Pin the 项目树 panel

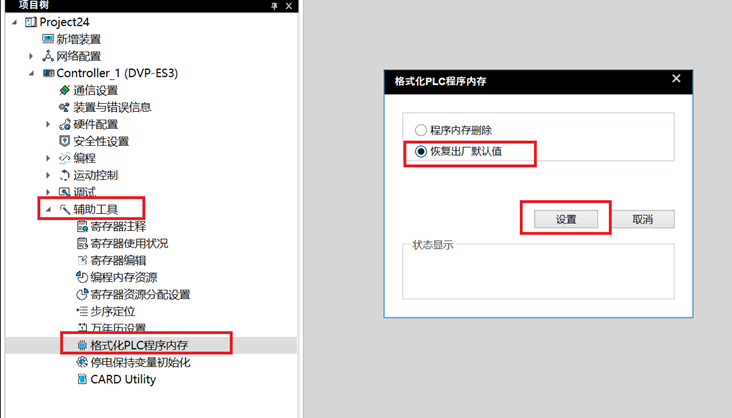pyautogui.click(x=275, y=6)
